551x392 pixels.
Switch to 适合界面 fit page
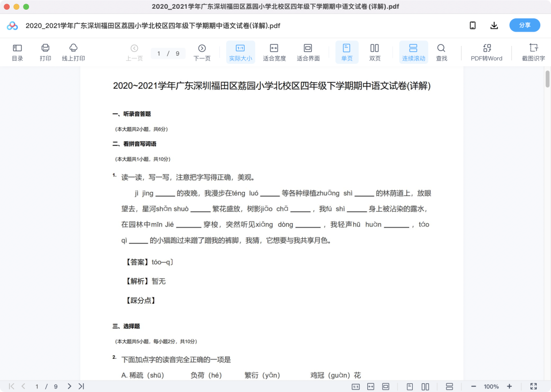pyautogui.click(x=308, y=53)
